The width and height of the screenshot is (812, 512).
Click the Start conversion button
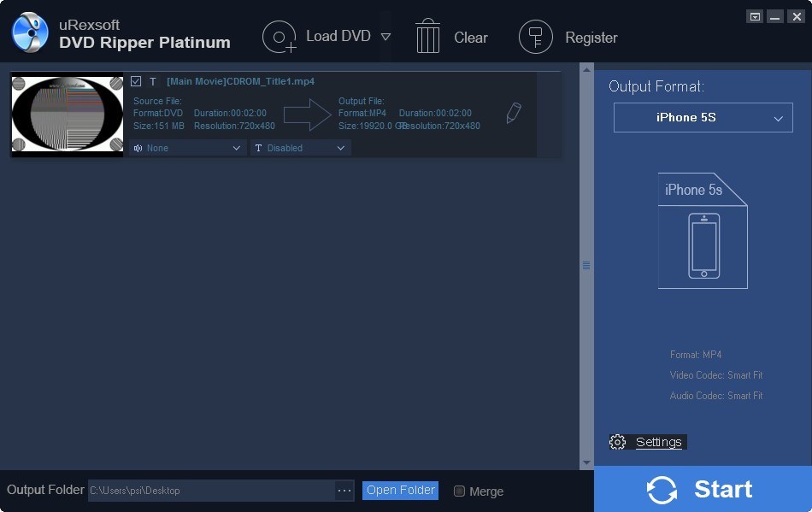(703, 489)
